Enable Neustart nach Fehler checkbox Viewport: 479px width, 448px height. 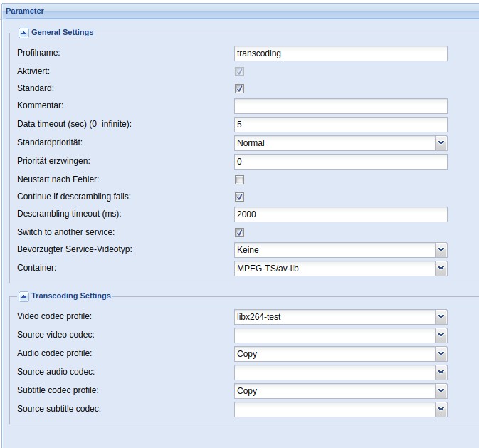tap(239, 179)
